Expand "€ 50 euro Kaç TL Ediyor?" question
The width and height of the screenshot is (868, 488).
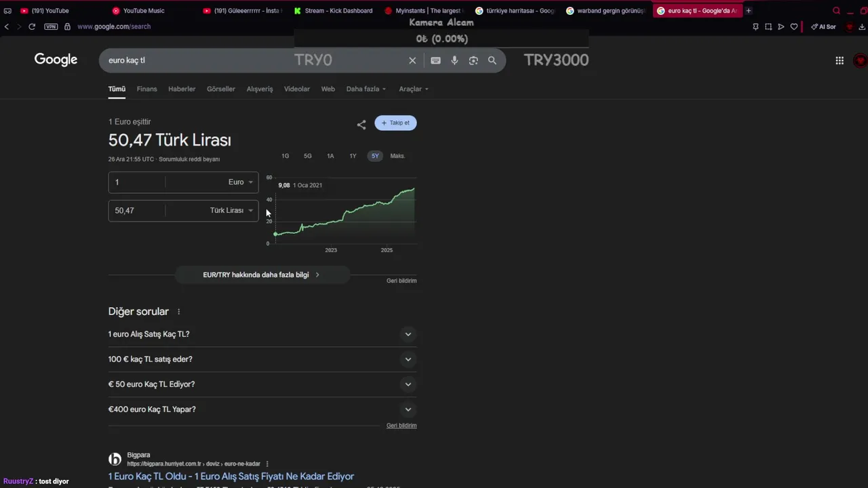[262, 384]
